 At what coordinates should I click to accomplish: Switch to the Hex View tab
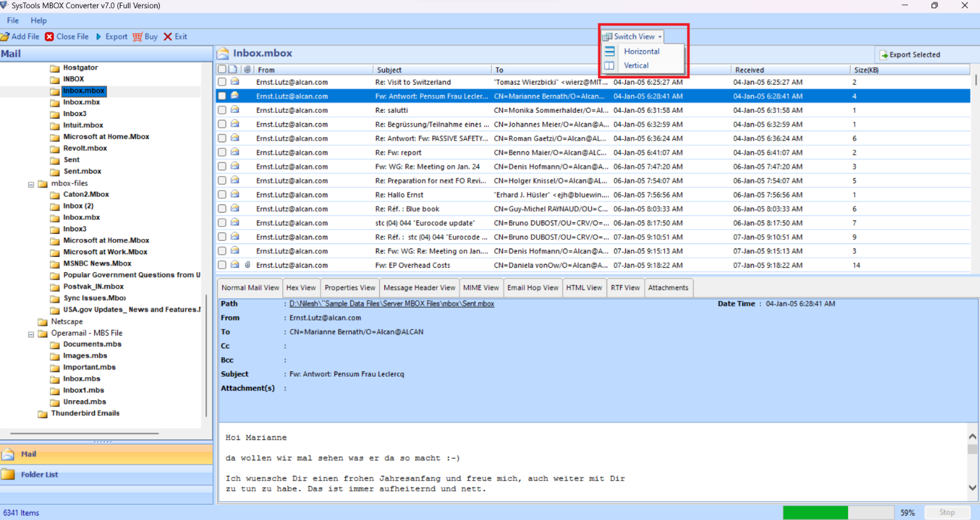tap(301, 287)
